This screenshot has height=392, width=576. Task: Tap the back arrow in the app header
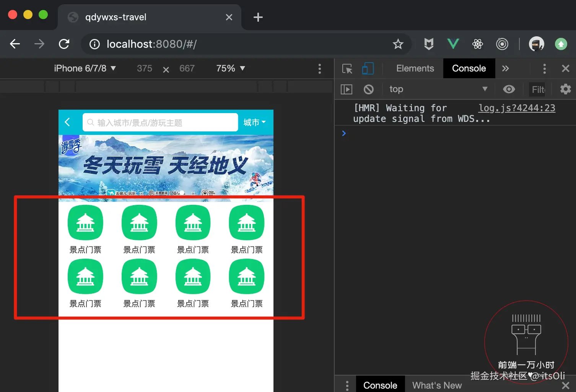pos(68,122)
